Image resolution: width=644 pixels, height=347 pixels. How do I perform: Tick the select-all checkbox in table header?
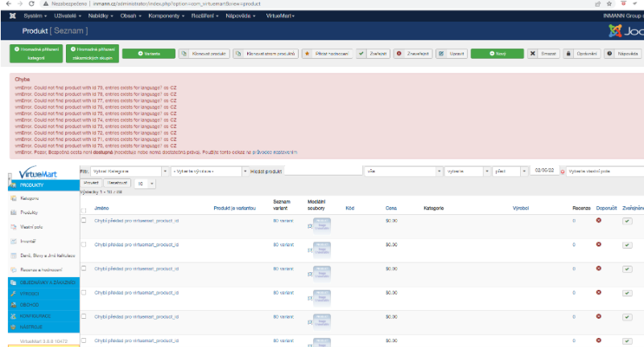[84, 211]
